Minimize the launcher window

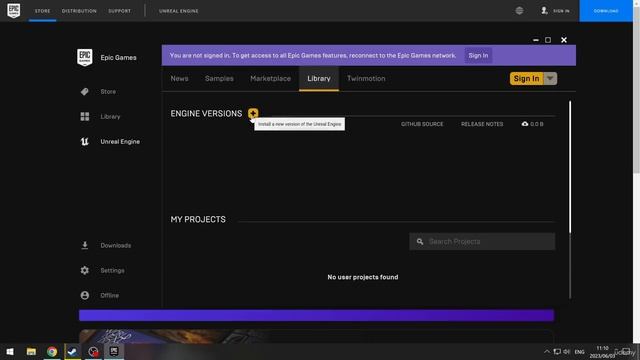coord(536,40)
